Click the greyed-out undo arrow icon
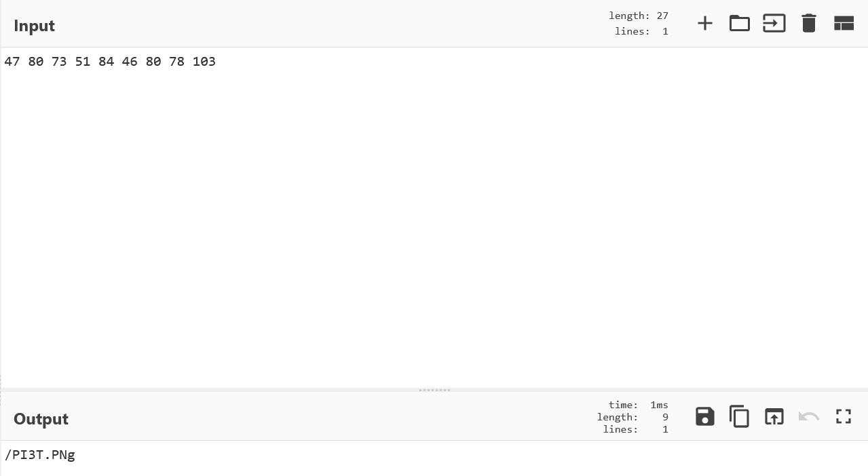 [809, 416]
